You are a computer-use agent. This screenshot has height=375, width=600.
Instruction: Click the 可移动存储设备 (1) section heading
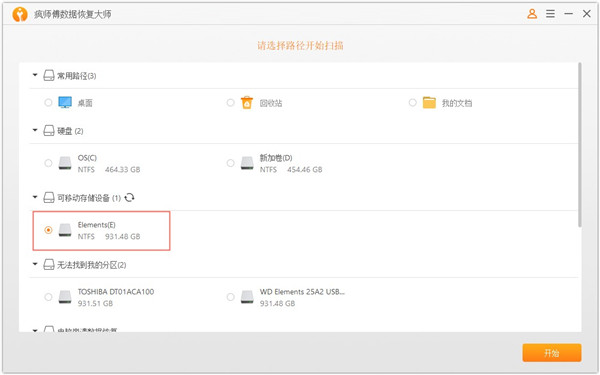point(89,198)
